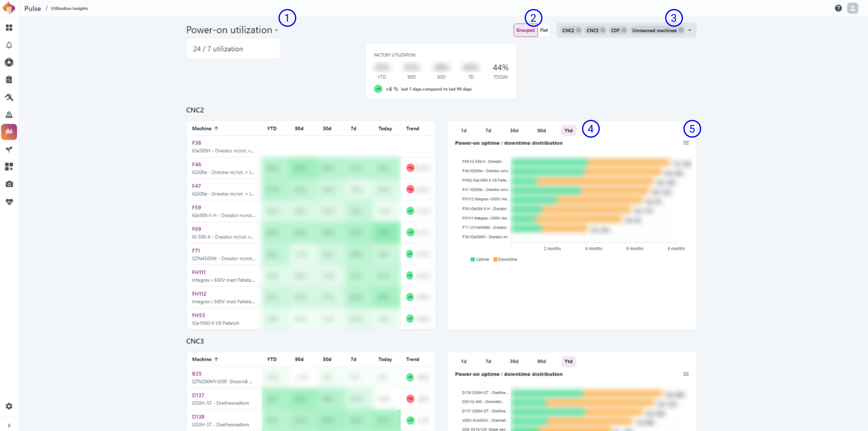Select the Utilization Insights chart icon
The image size is (868, 431).
tap(9, 132)
